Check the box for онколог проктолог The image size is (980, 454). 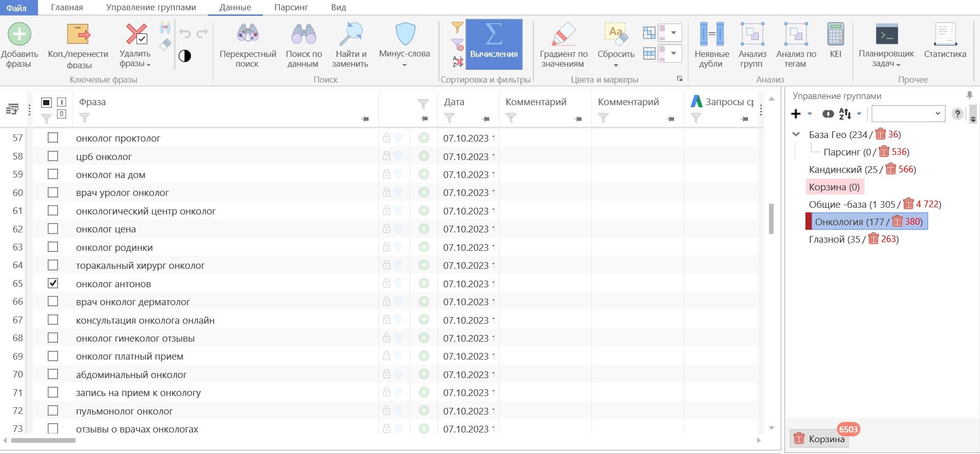(53, 137)
